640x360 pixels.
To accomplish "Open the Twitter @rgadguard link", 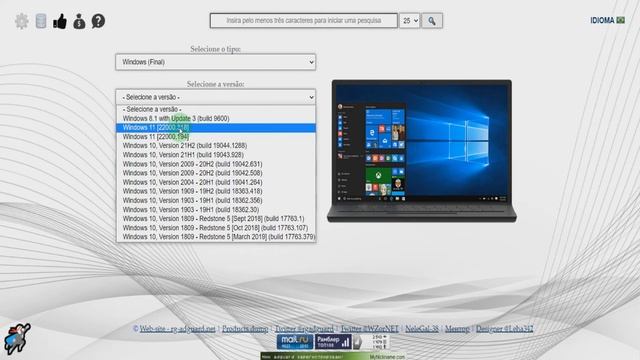I will coord(304,329).
